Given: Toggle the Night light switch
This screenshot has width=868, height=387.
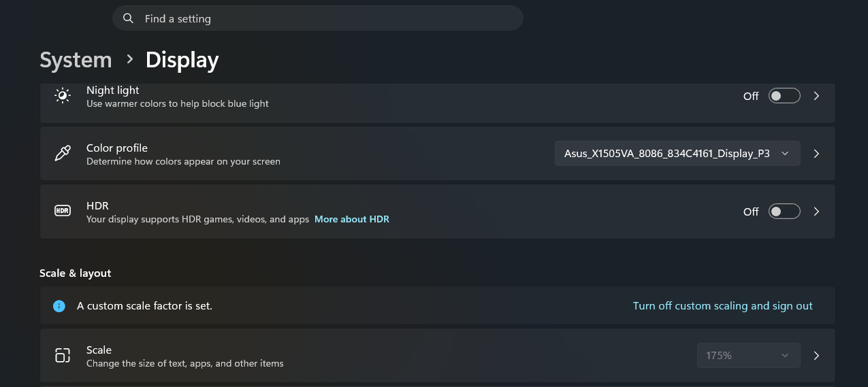Looking at the screenshot, I should pos(784,96).
